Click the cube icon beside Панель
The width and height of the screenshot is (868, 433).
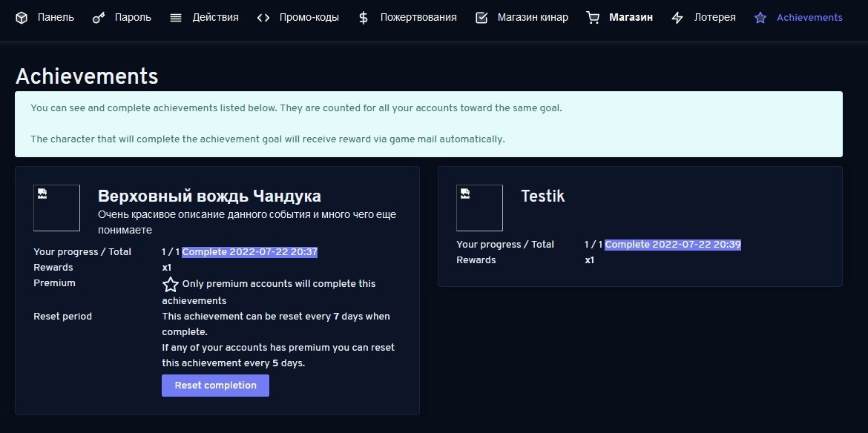(22, 17)
